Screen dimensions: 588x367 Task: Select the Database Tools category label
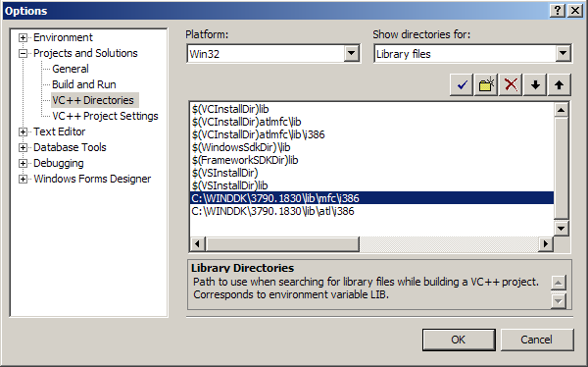click(70, 147)
